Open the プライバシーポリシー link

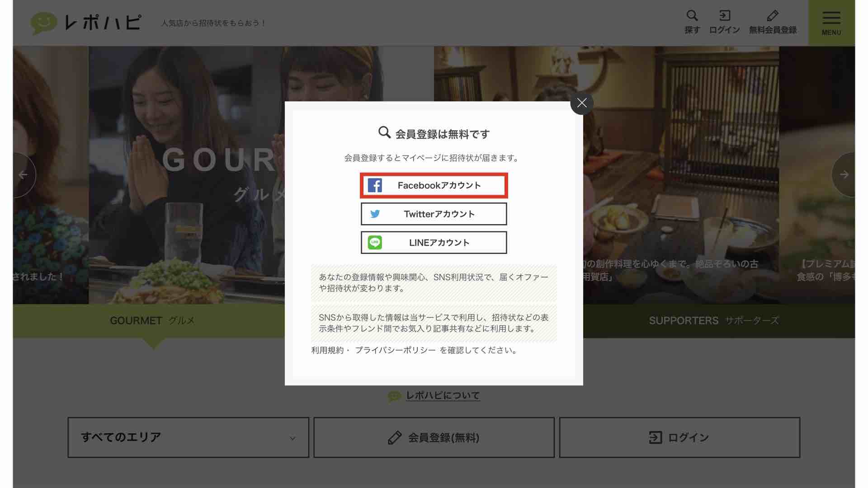395,350
